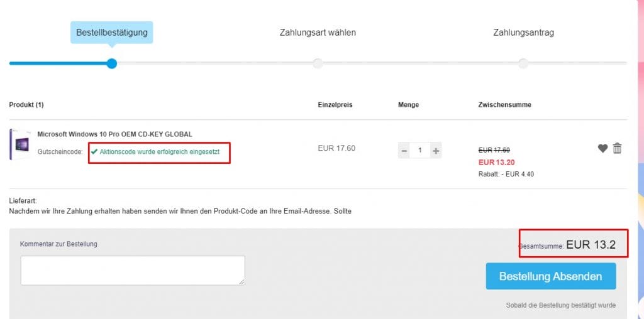Click the red discounted price EUR 13.20
Screen dimensions: 644x319
[497, 162]
